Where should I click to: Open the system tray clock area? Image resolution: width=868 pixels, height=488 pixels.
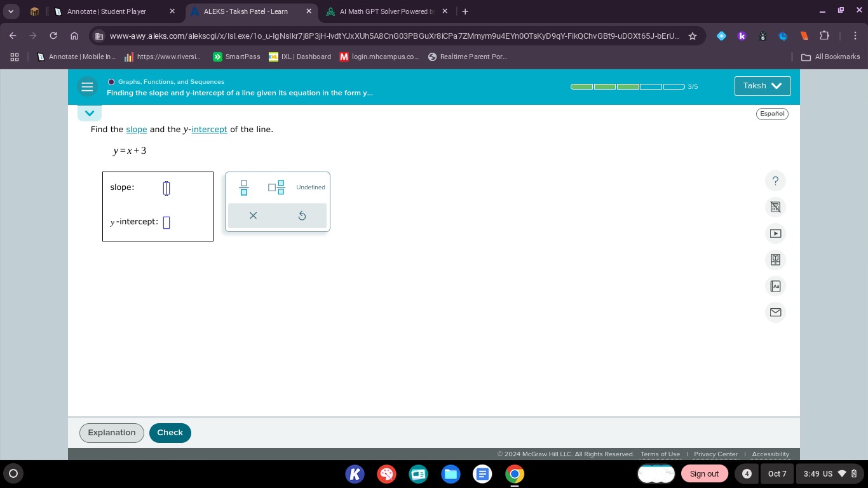831,473
